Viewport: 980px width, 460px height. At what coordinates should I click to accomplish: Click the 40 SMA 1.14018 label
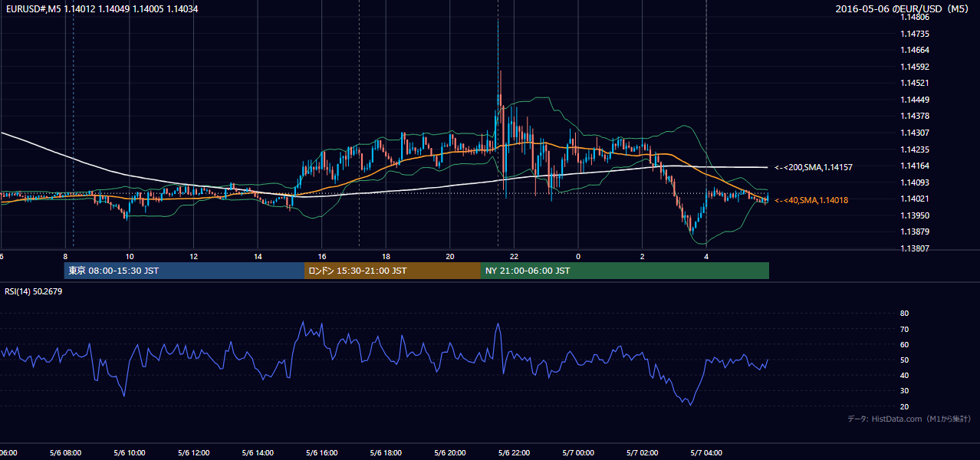click(811, 200)
